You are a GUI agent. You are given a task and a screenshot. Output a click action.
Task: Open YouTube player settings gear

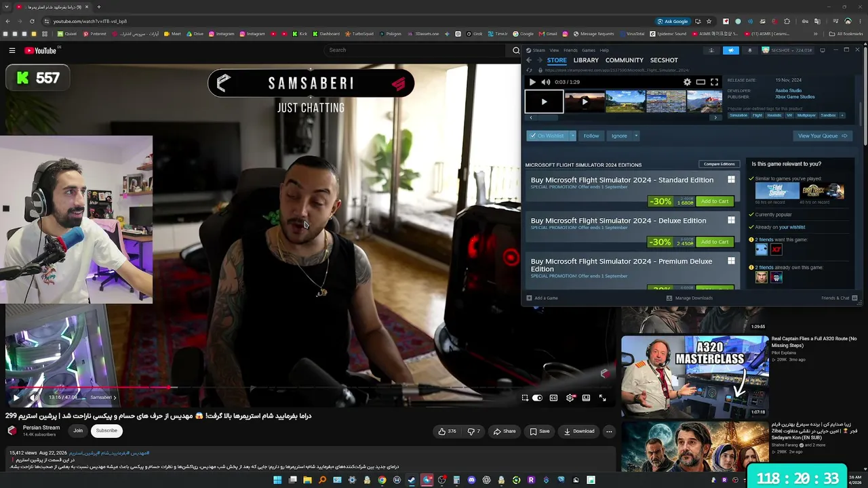(x=570, y=398)
